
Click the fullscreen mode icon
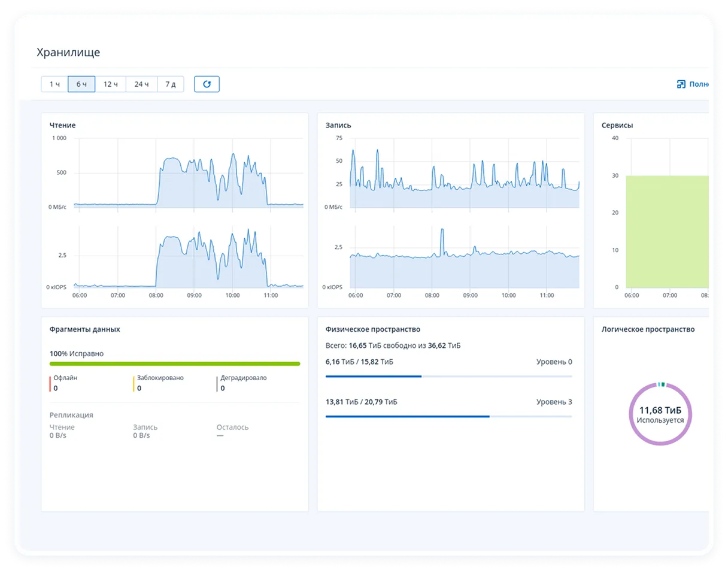click(x=681, y=84)
